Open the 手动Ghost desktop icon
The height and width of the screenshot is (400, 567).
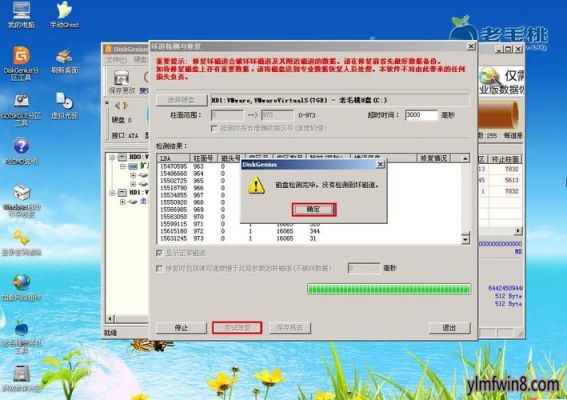pyautogui.click(x=64, y=14)
